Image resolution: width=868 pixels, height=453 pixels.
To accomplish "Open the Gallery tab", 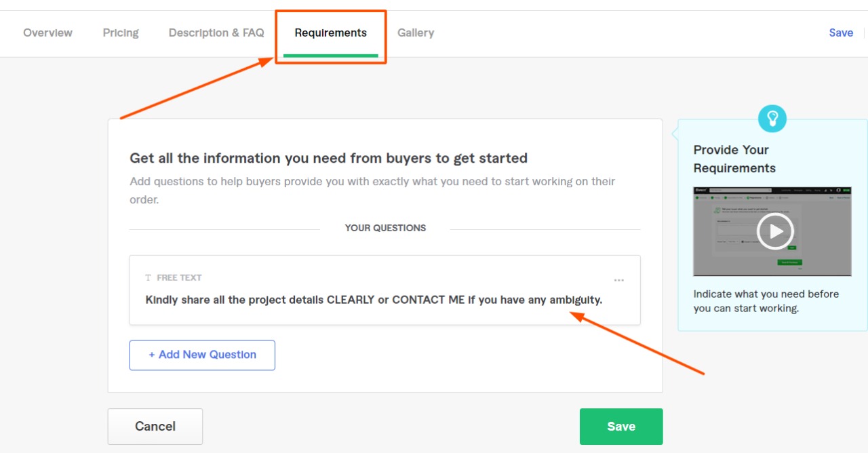I will (x=416, y=33).
